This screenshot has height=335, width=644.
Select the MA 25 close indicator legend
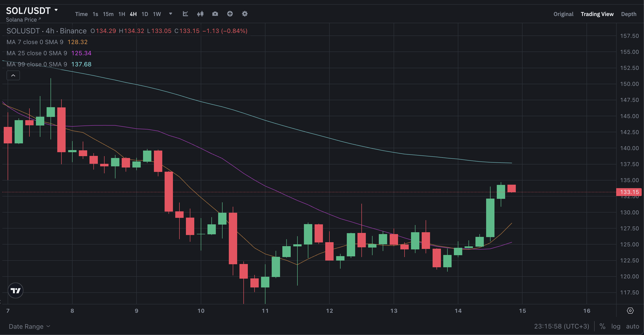pyautogui.click(x=37, y=53)
